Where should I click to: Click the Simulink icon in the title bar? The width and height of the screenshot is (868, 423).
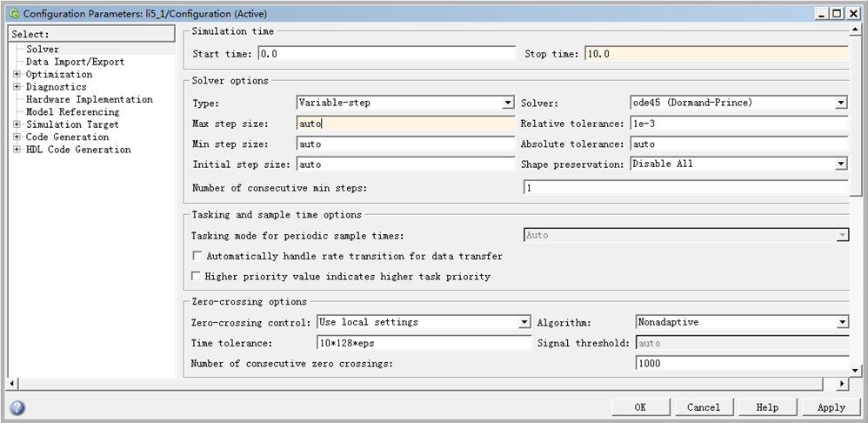(14, 14)
